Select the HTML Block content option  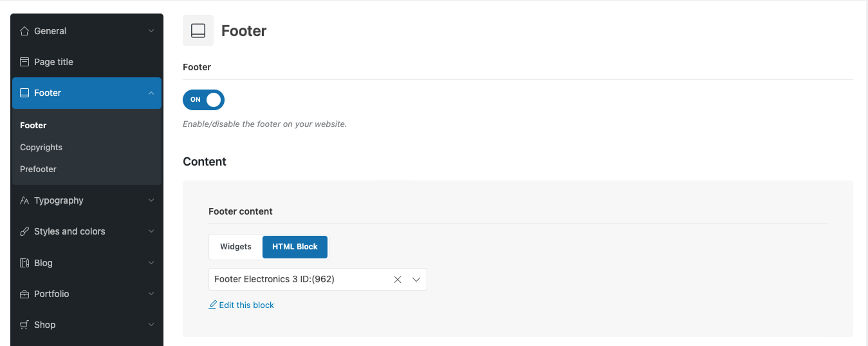click(295, 247)
